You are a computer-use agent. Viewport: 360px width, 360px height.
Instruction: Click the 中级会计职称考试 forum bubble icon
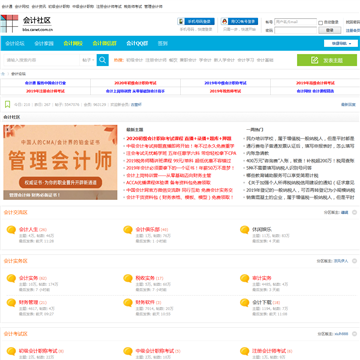pyautogui.click(x=128, y=351)
